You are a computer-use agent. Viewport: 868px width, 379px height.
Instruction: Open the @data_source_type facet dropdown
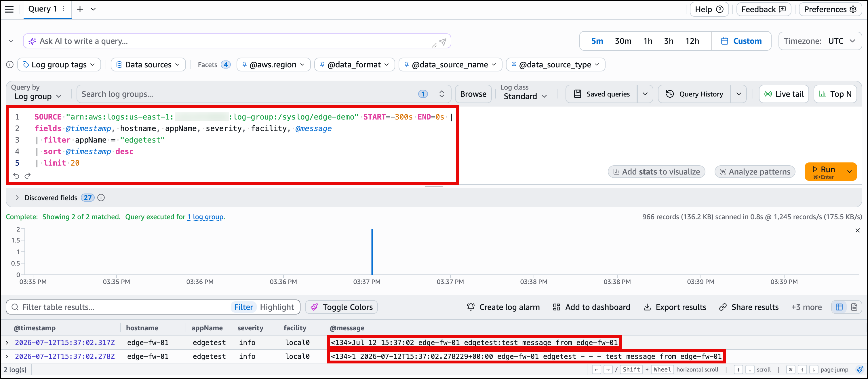pyautogui.click(x=555, y=65)
